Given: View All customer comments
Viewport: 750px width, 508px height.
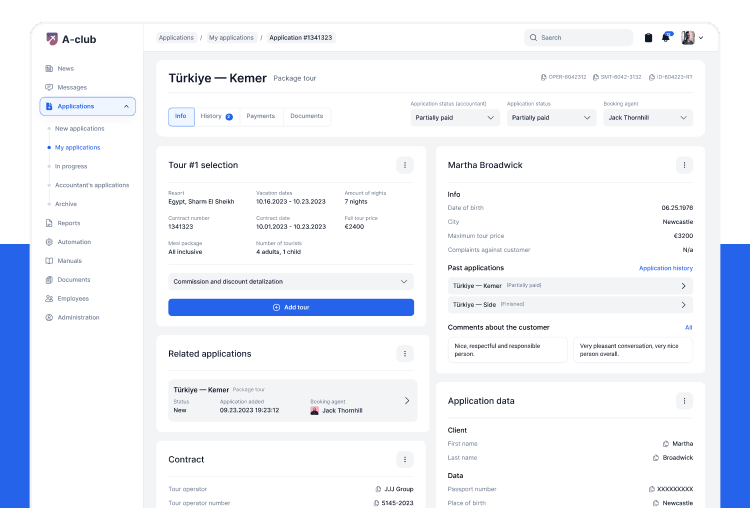Looking at the screenshot, I should [x=688, y=328].
